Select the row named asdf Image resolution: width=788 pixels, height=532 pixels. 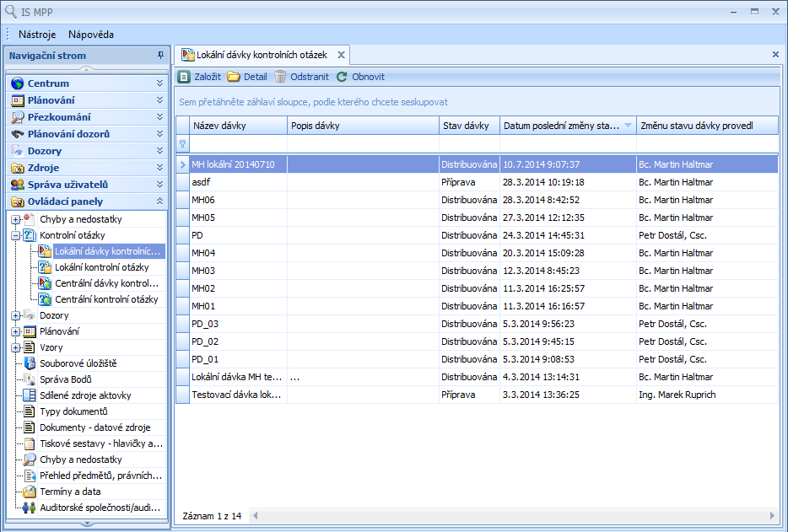(x=477, y=182)
